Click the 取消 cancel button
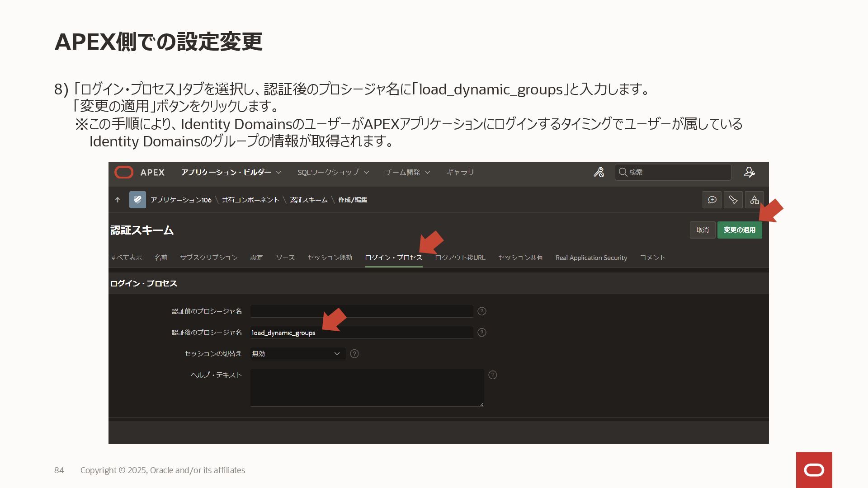Viewport: 868px width, 488px height. tap(703, 230)
